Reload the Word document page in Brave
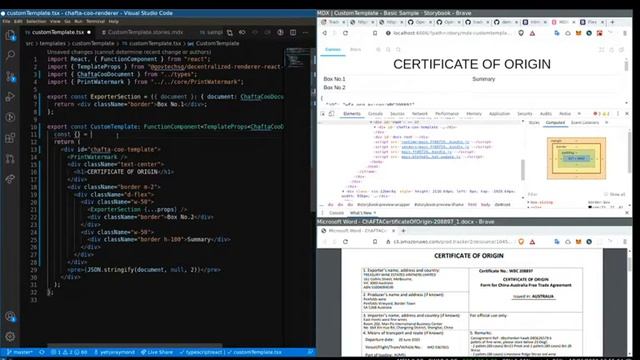Image resolution: width=640 pixels, height=360 pixels. 345,242
